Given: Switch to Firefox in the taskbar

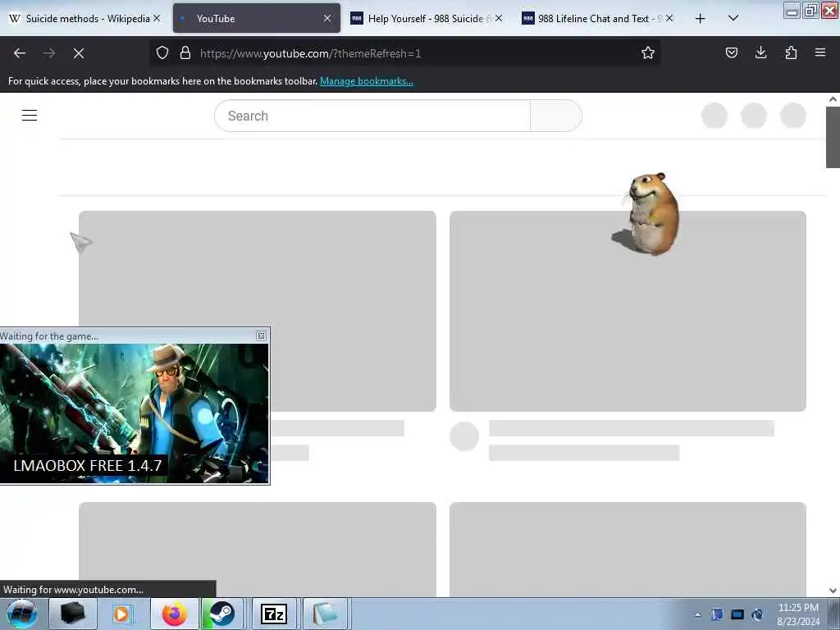Looking at the screenshot, I should (175, 614).
